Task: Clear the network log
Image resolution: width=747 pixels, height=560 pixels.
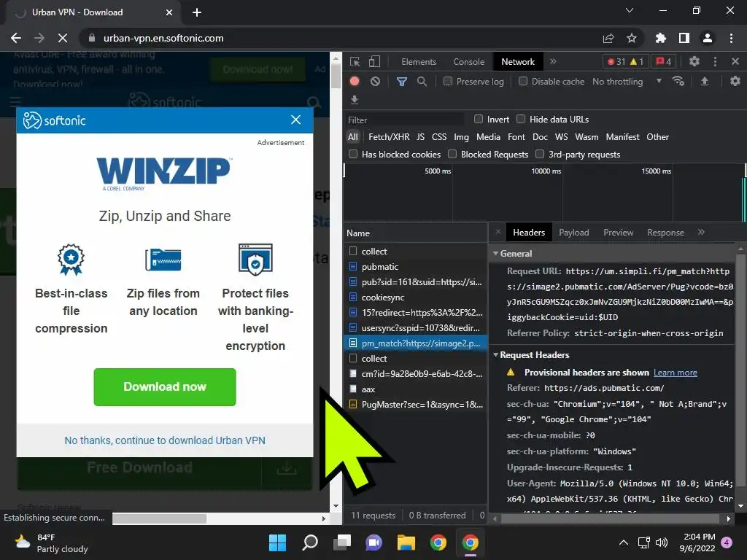Action: pos(376,82)
